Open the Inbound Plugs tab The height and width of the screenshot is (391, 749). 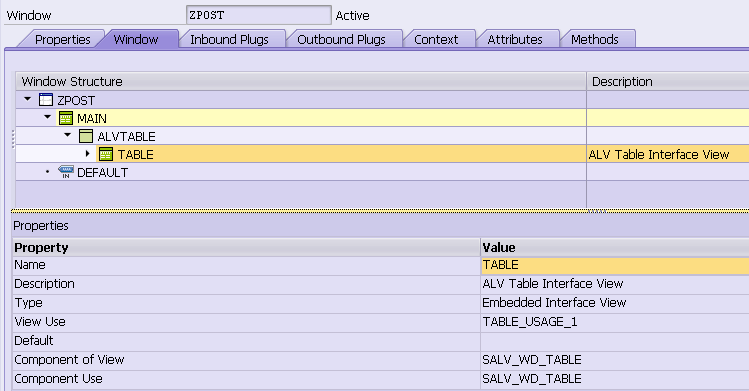tap(229, 39)
